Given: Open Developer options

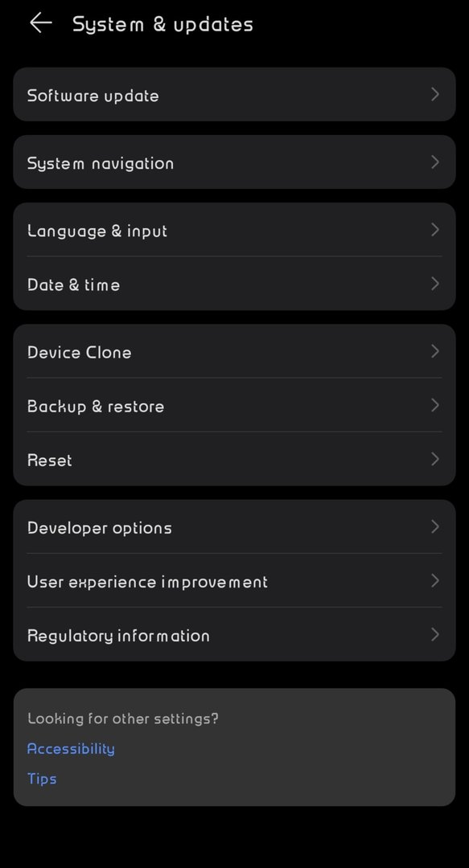Looking at the screenshot, I should pyautogui.click(x=235, y=527).
